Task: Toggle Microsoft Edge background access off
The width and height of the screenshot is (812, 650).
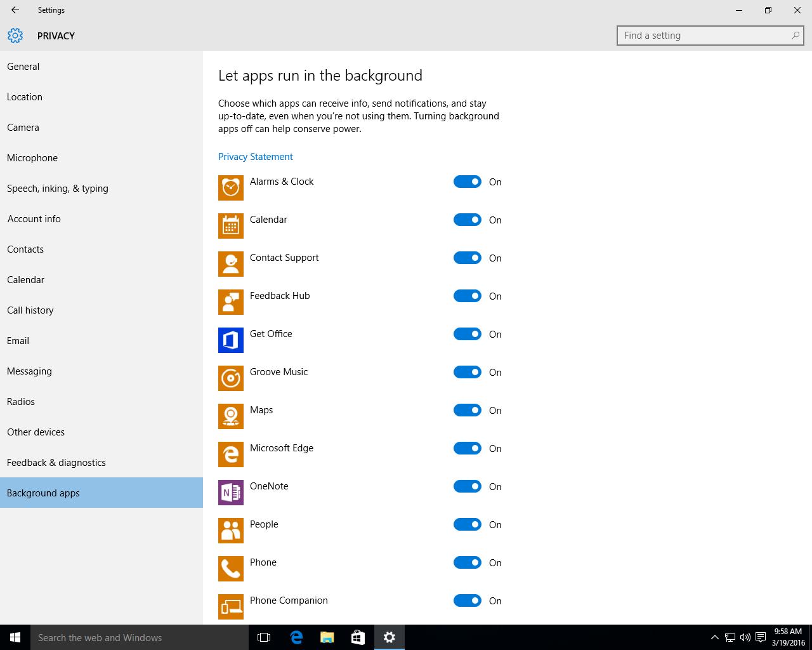Action: pyautogui.click(x=468, y=448)
